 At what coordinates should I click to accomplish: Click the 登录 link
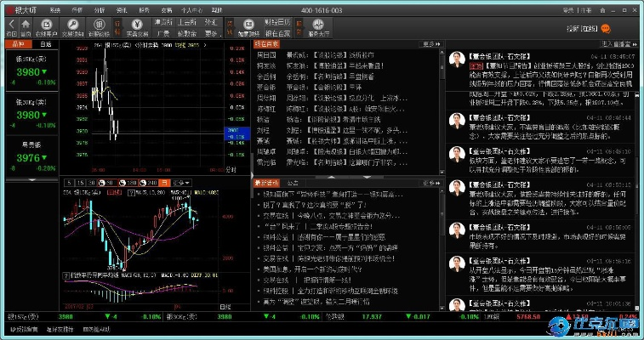569,10
